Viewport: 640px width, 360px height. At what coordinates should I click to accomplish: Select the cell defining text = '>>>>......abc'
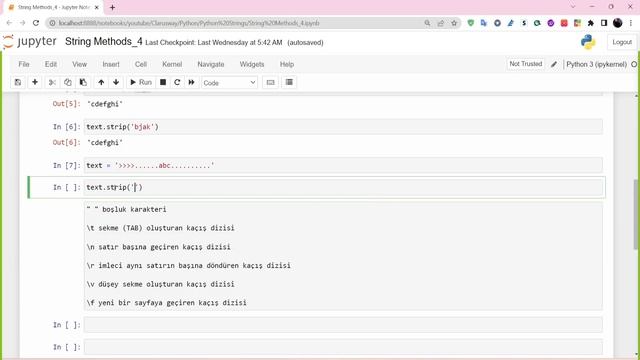click(x=343, y=165)
